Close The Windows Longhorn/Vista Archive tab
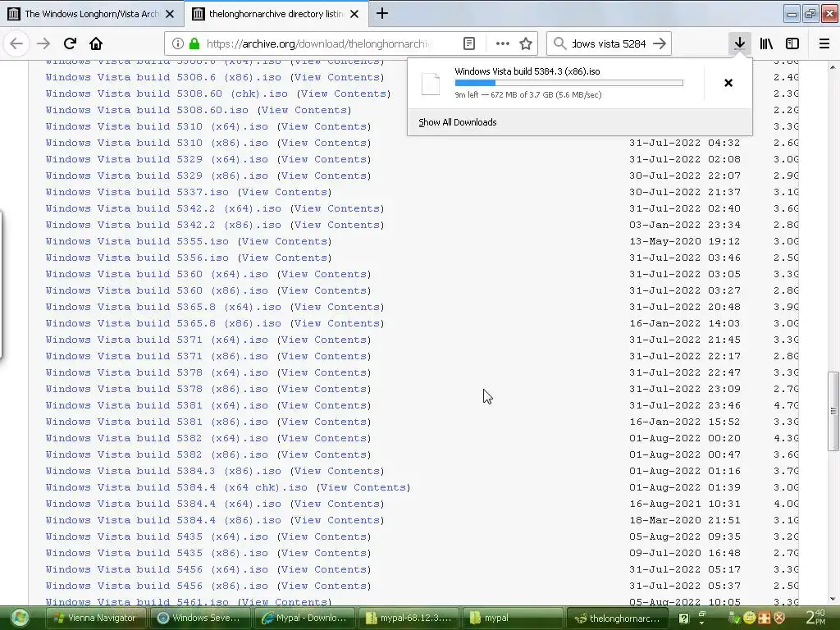Screen dimensions: 840x630 170,14
